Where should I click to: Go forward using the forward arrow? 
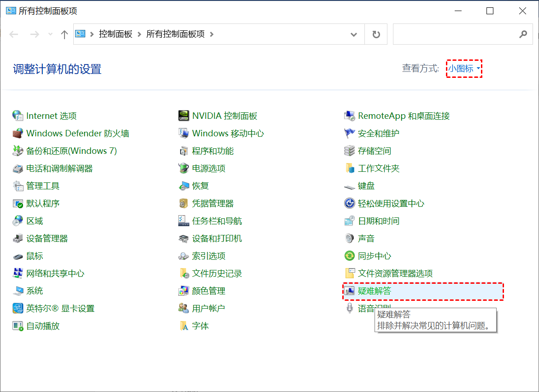click(35, 35)
